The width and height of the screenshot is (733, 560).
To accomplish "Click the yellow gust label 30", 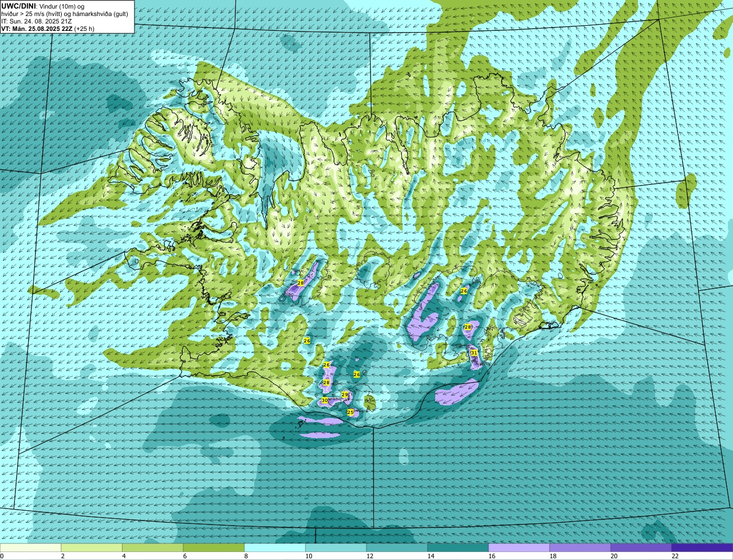I will 325,400.
